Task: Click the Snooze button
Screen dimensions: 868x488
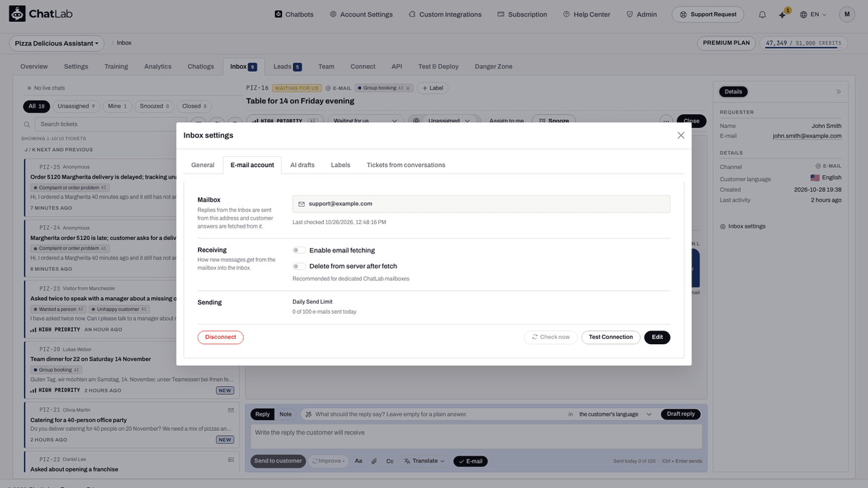Action: pos(553,121)
